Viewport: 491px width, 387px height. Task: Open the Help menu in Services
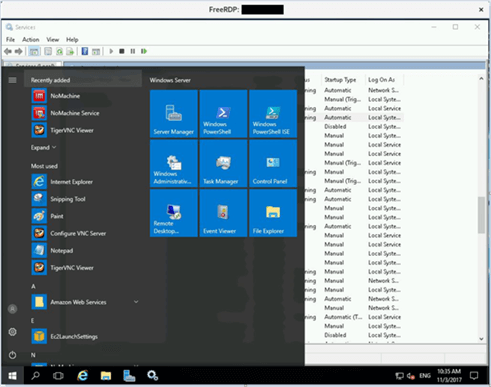coord(72,40)
